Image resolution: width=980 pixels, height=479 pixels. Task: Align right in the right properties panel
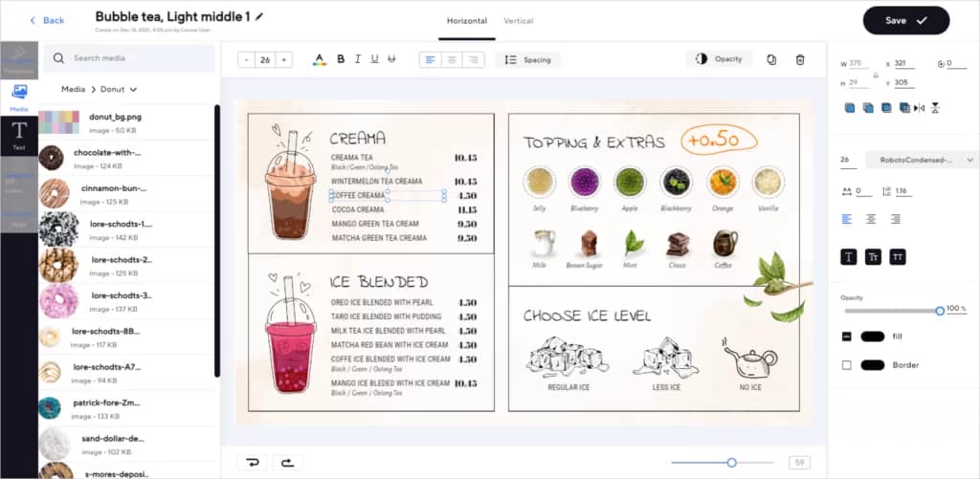896,219
